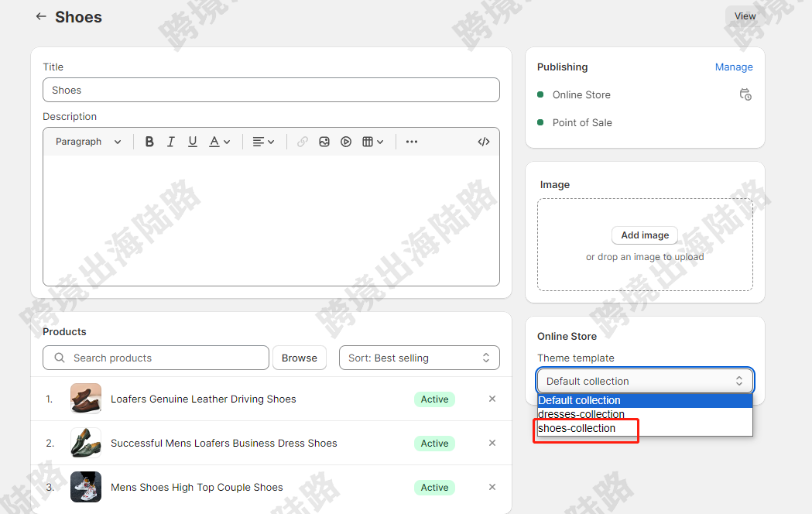Go back using the arrow beside Shoes
The width and height of the screenshot is (812, 514).
[41, 16]
